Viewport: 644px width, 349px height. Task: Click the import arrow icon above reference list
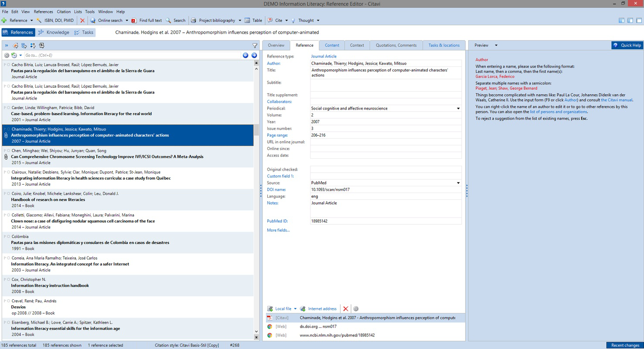[x=41, y=45]
